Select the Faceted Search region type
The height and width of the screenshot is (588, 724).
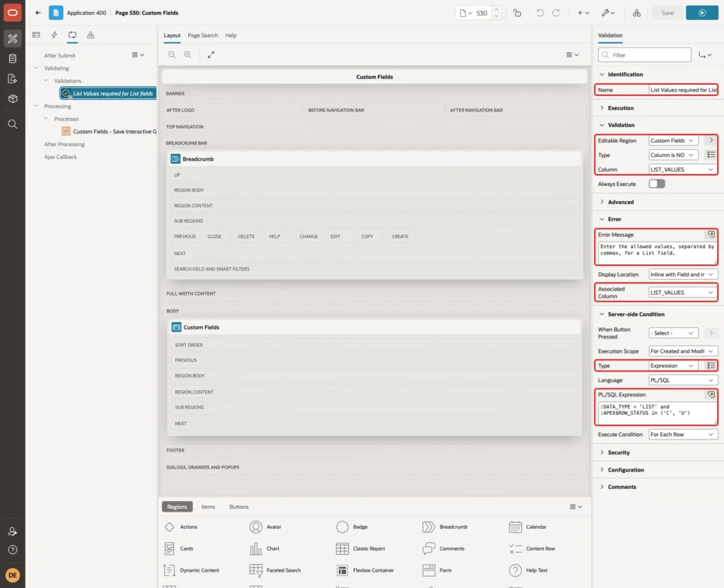coord(275,570)
